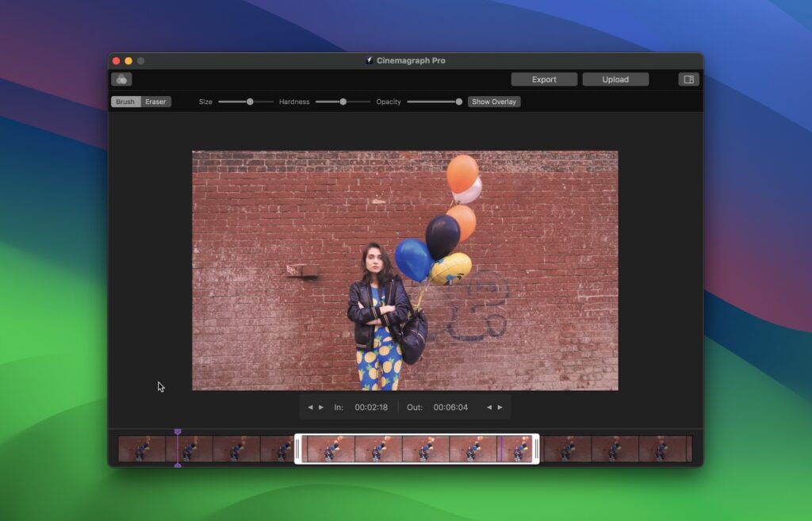812x521 pixels.
Task: Step the In point forward one frame
Action: point(322,407)
